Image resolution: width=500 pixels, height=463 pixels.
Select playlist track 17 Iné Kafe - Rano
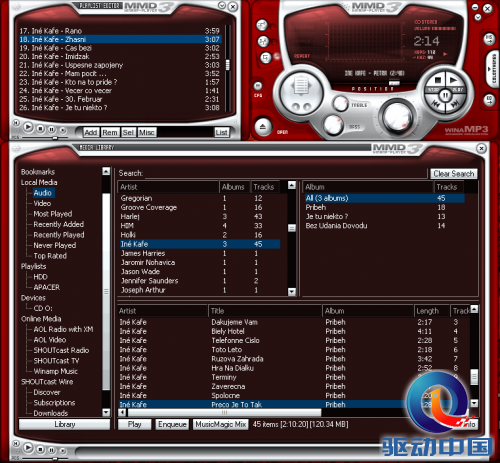click(119, 31)
